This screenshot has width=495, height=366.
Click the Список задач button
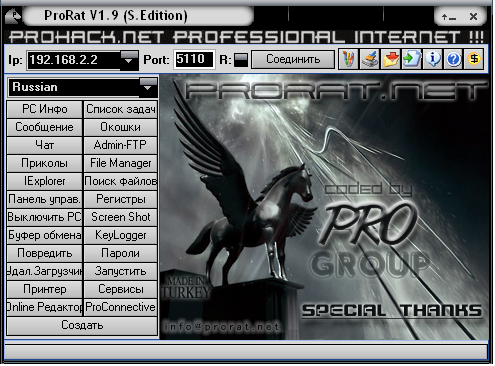click(120, 109)
